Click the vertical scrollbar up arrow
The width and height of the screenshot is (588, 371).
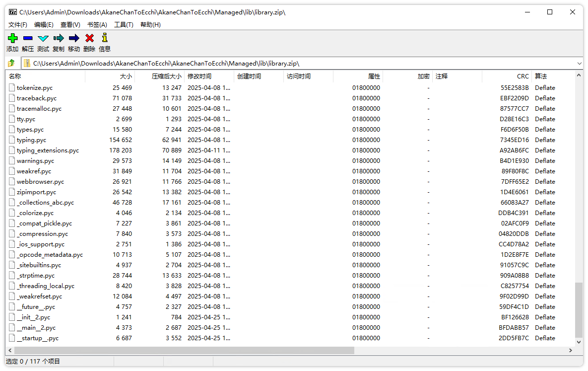coord(579,75)
